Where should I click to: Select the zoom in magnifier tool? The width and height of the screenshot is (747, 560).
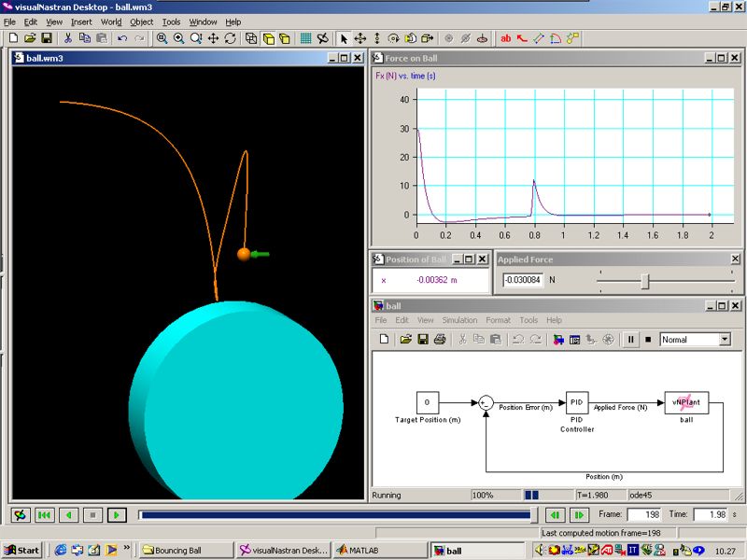[x=178, y=38]
